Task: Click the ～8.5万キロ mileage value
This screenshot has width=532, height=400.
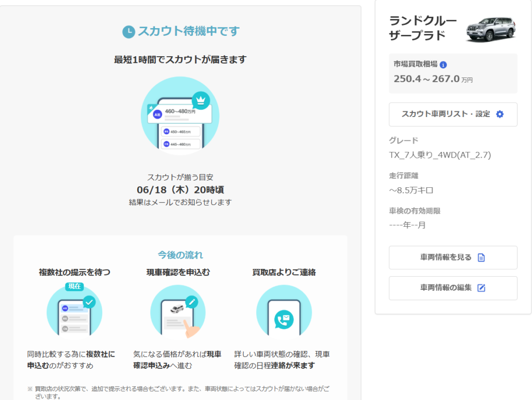Action: 411,190
